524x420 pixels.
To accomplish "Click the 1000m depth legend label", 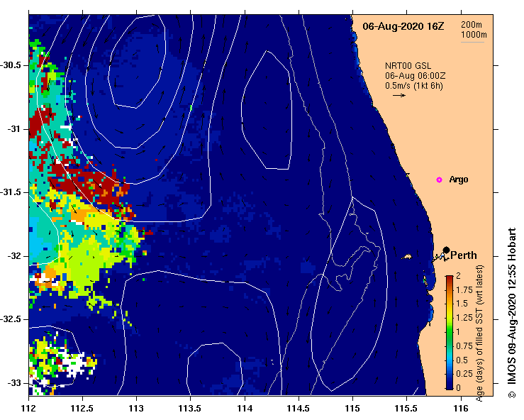I will point(474,35).
